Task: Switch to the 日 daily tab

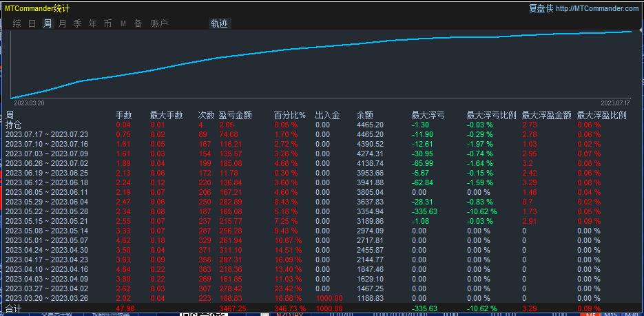Action: point(32,24)
